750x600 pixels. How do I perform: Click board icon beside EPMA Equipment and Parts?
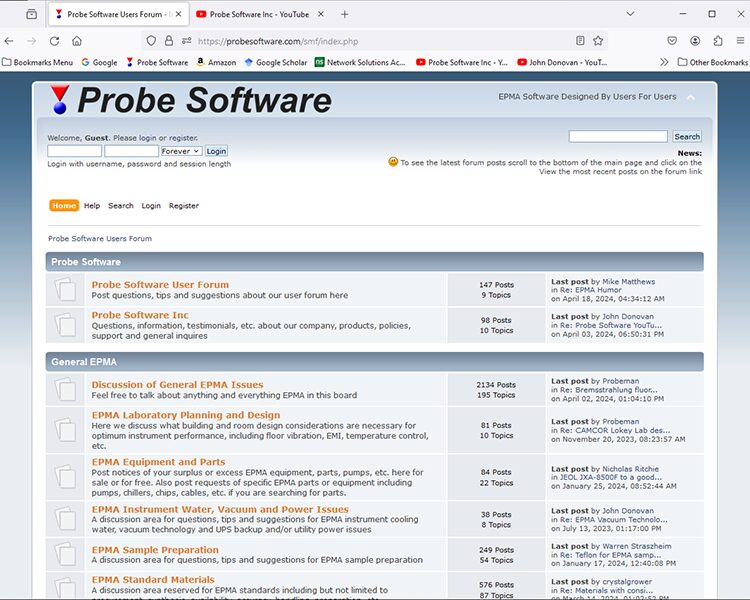[65, 477]
